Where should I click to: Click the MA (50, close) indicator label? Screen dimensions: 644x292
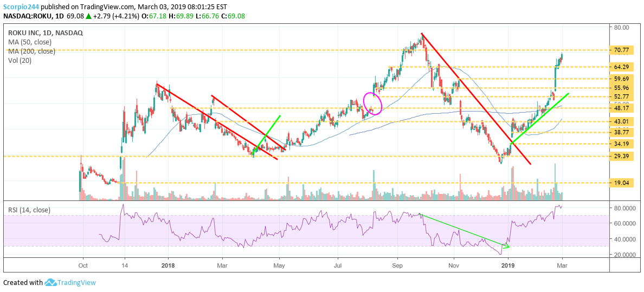tap(29, 42)
